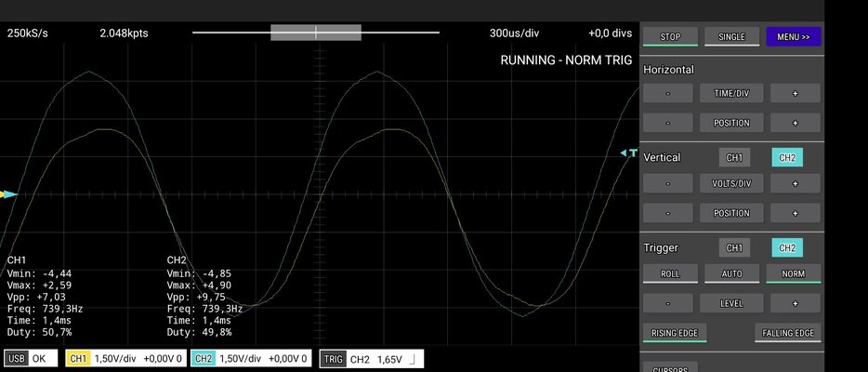Click the trigger level T marker
This screenshot has height=372, width=868.
[629, 153]
